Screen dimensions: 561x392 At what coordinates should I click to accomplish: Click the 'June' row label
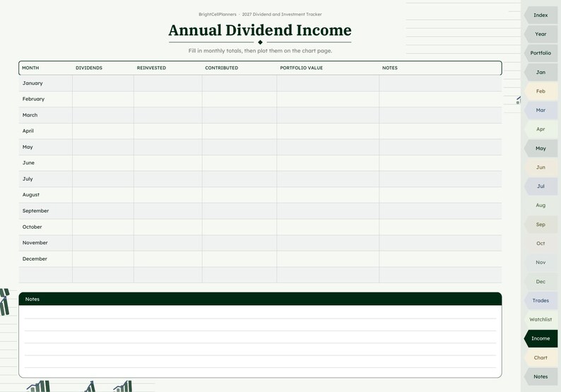28,162
